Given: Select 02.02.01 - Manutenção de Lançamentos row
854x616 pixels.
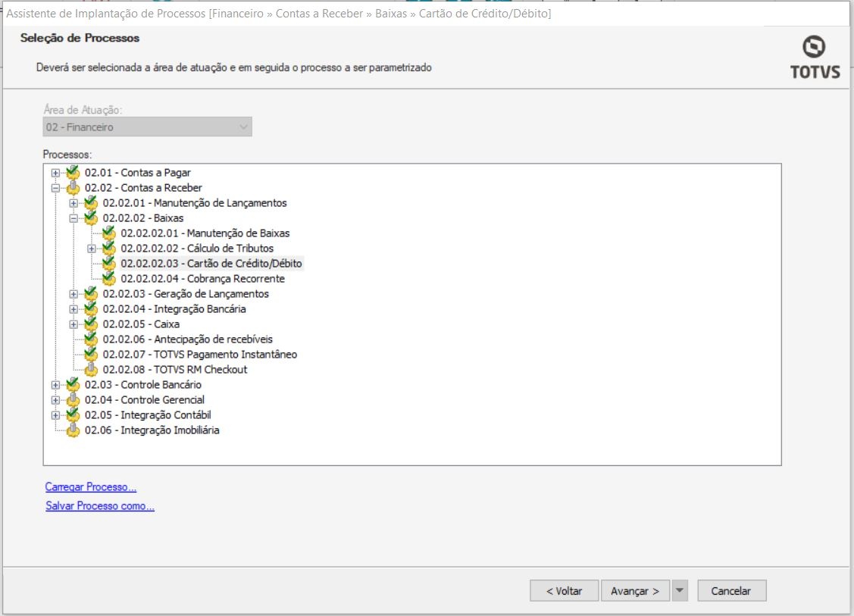Looking at the screenshot, I should (195, 203).
